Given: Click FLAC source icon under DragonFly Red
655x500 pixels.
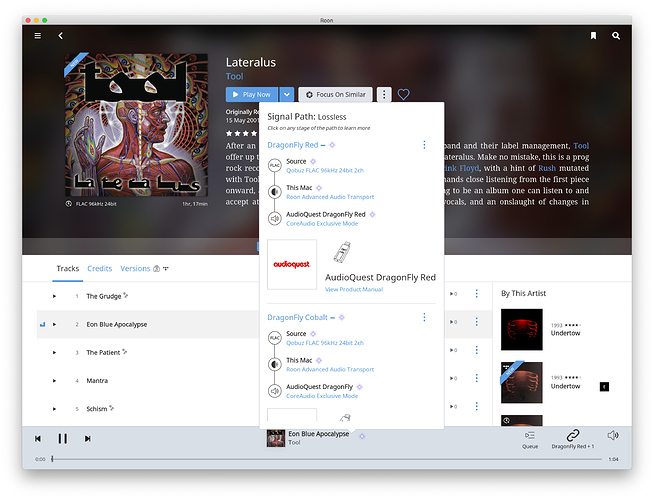Looking at the screenshot, I should click(x=274, y=165).
